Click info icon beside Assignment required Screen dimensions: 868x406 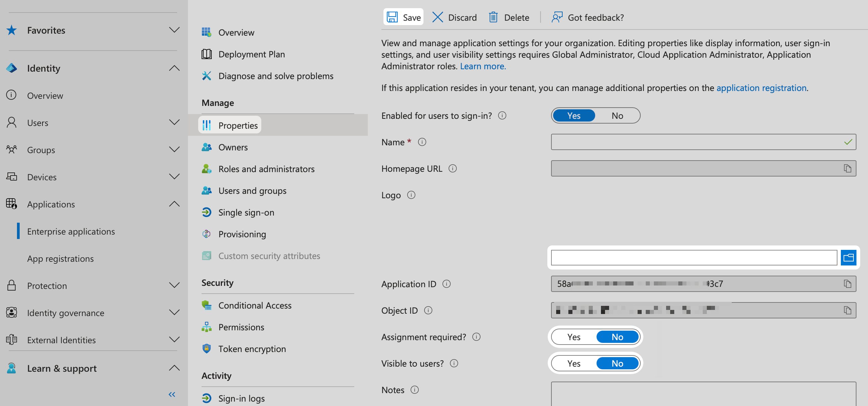[x=476, y=337]
